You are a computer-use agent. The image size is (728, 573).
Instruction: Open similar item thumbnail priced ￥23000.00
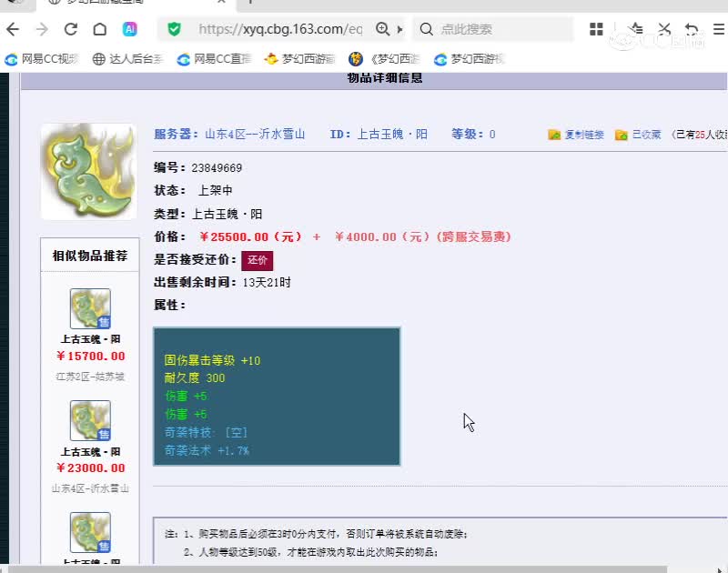tap(90, 420)
